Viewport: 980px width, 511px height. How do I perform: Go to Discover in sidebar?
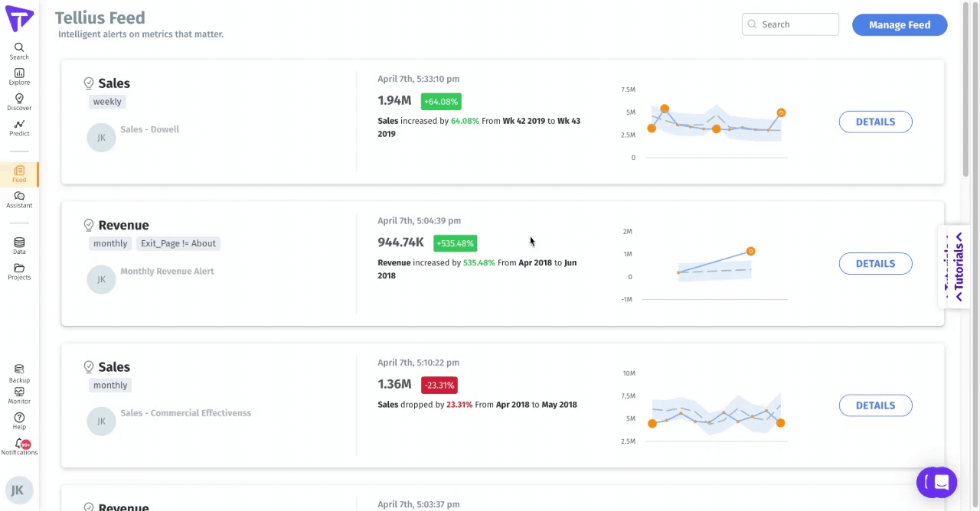coord(19,102)
